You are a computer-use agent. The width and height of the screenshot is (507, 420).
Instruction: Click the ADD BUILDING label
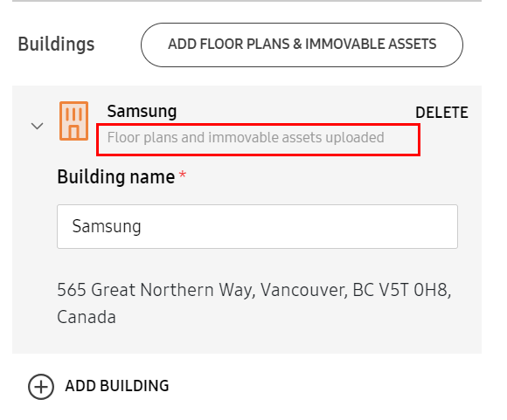click(x=117, y=386)
